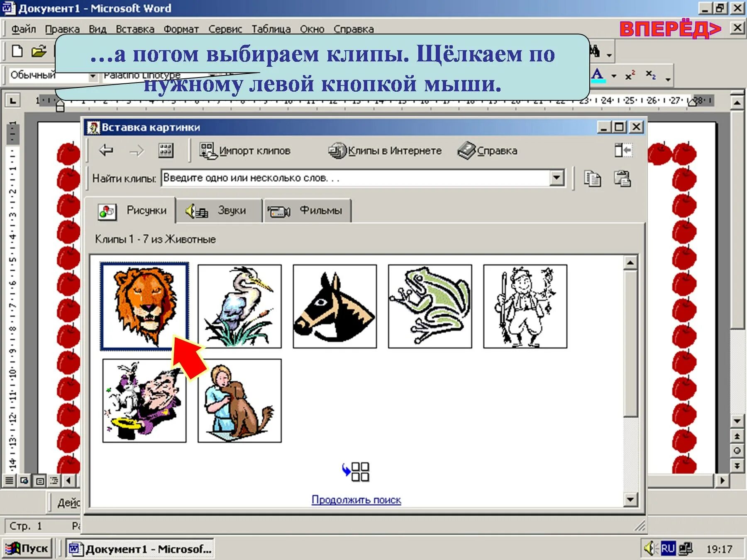
Task: Switch to Print layout view icon
Action: point(39,481)
